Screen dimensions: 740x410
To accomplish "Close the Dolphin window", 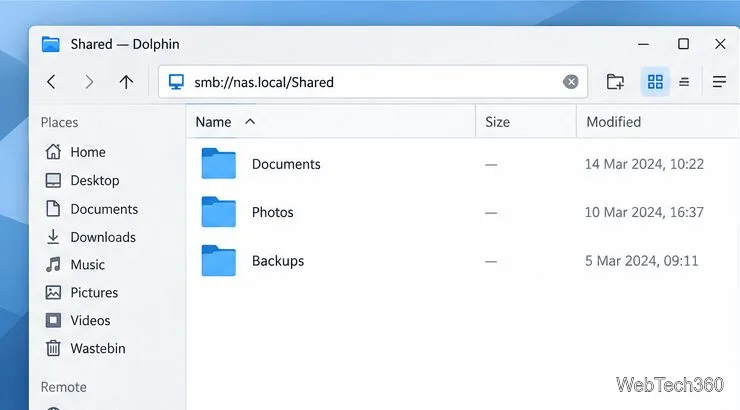I will pyautogui.click(x=720, y=44).
